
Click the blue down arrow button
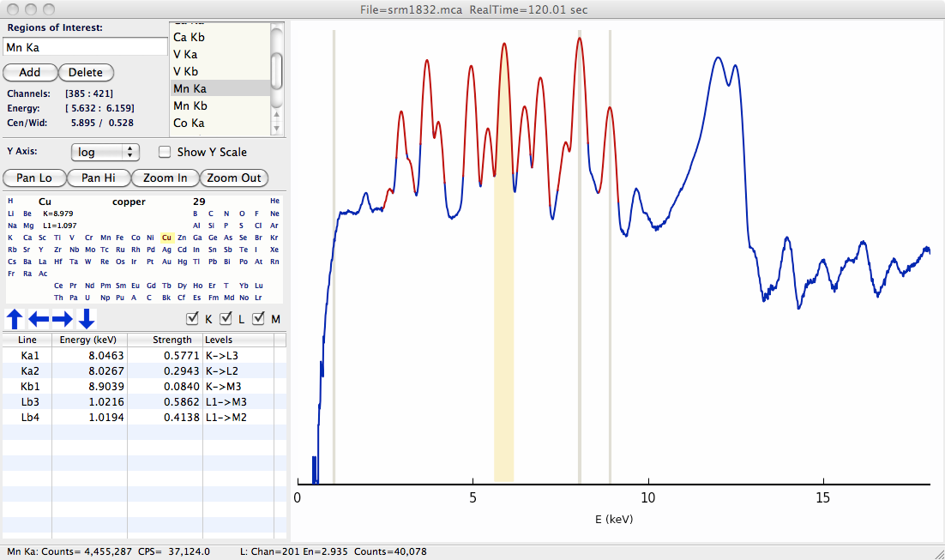point(87,320)
